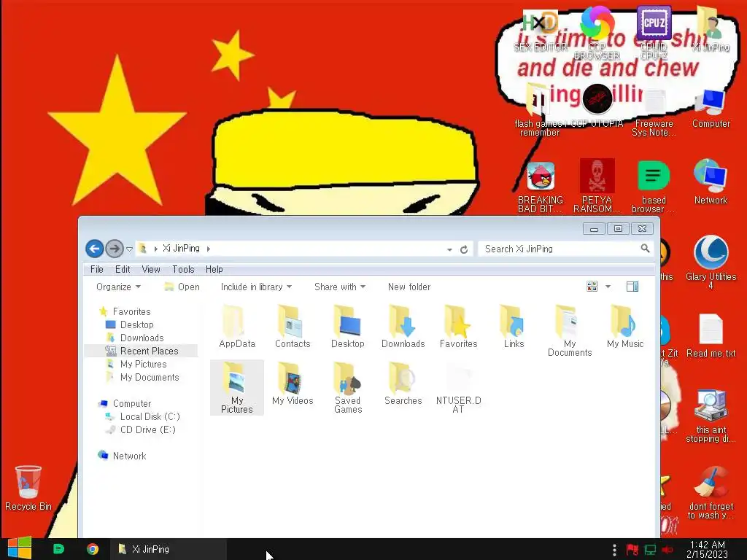Open Glary Utilities 4 desktop icon

tap(711, 262)
